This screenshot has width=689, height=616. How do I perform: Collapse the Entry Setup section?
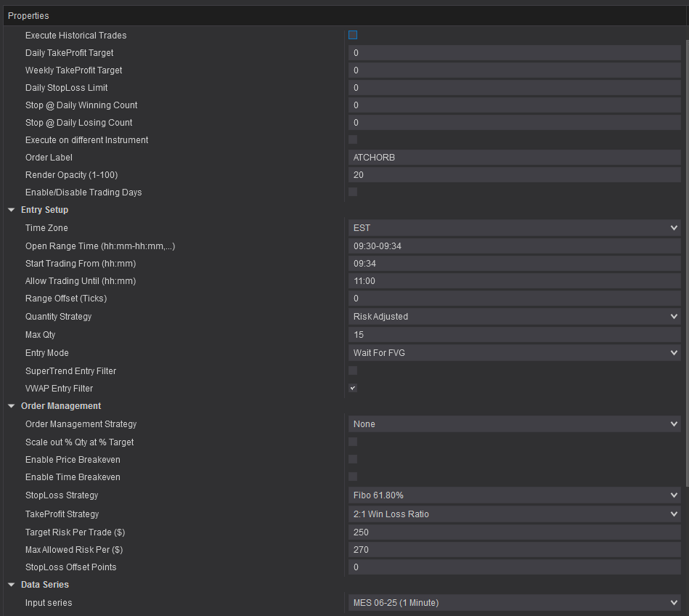point(12,210)
